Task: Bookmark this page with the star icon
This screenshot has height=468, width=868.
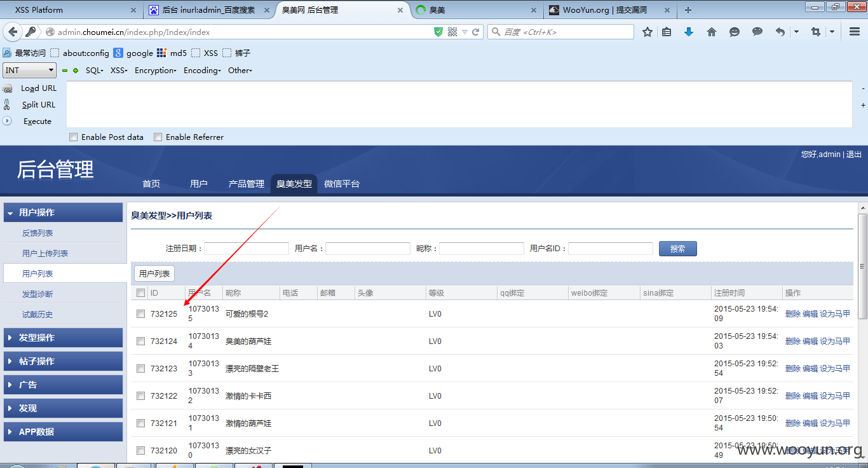Action: pyautogui.click(x=648, y=32)
